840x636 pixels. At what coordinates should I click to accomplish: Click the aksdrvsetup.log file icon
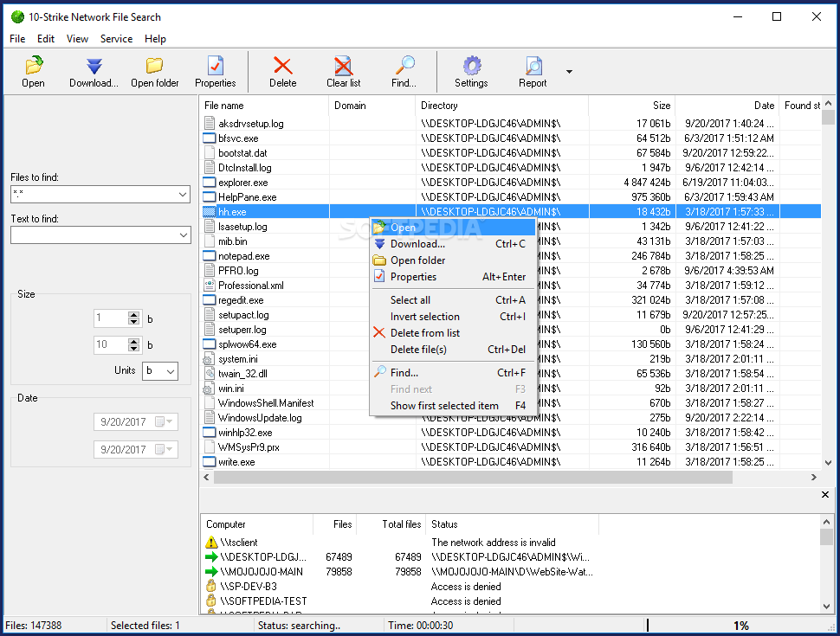(x=210, y=123)
